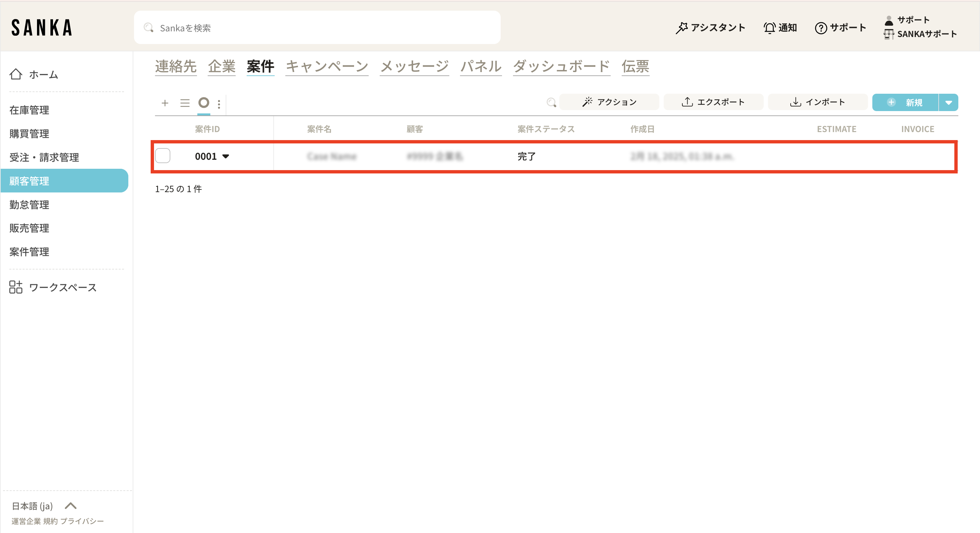This screenshot has width=980, height=533.
Task: Click the Sankaを検索 search field
Action: pyautogui.click(x=317, y=28)
